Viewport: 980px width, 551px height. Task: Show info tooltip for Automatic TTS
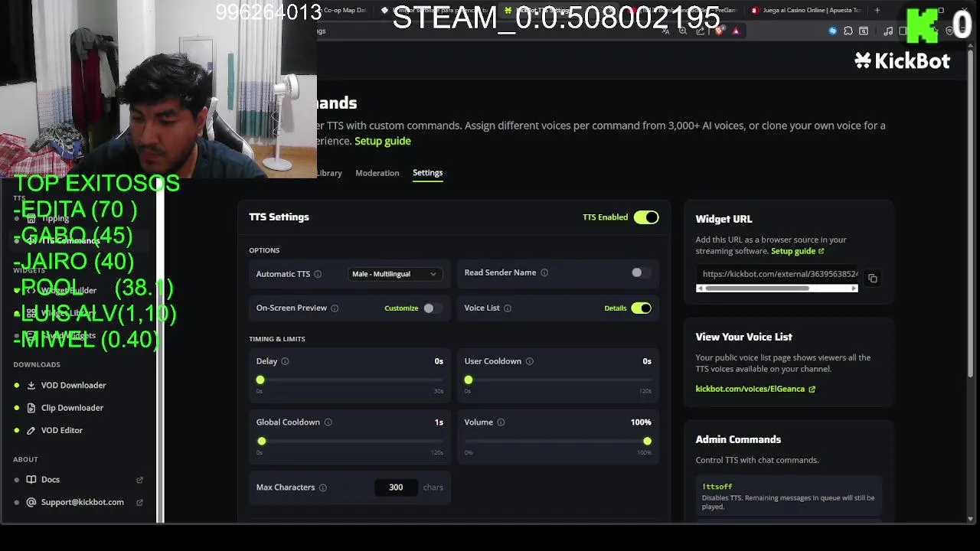click(318, 274)
